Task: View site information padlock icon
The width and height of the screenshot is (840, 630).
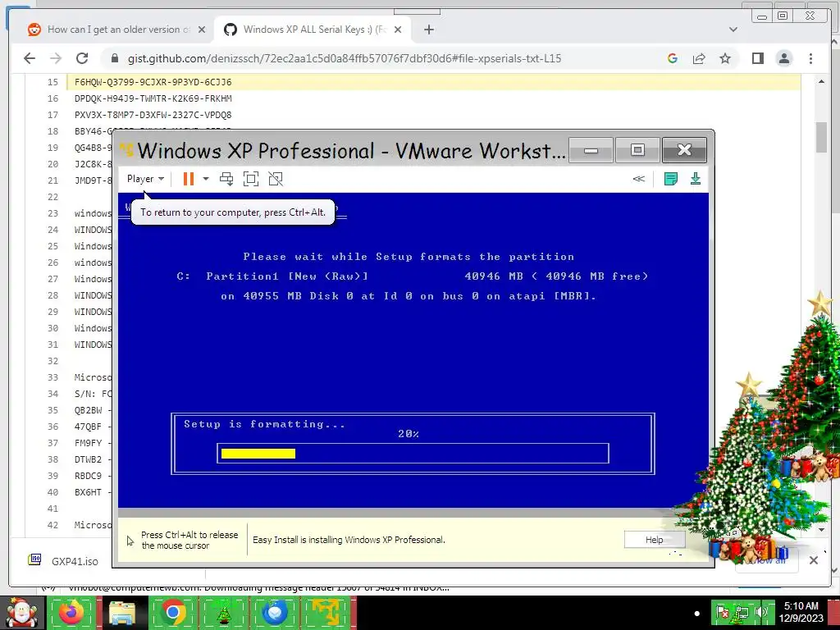Action: pos(114,58)
